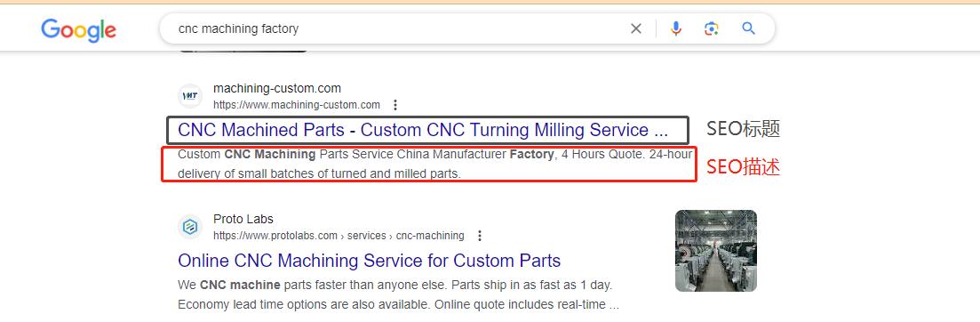Click the https://www.machining-custom.com URL text
The width and height of the screenshot is (980, 322).
[x=296, y=105]
